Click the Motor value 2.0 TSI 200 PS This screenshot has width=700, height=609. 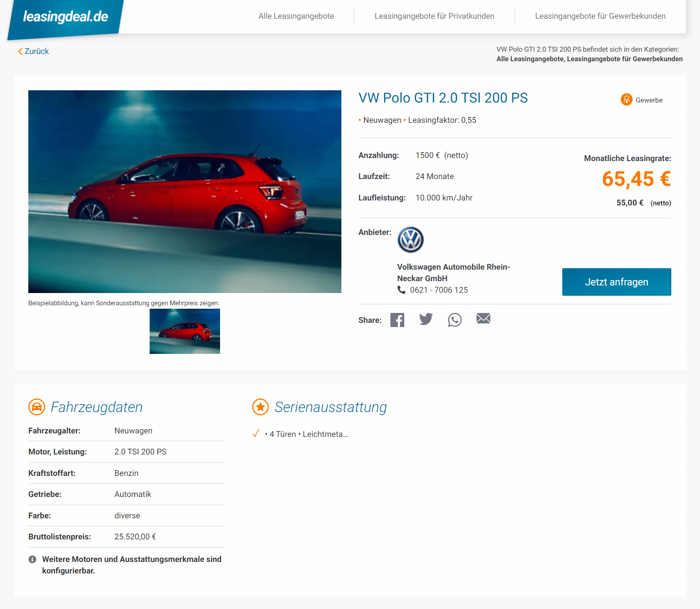(140, 452)
